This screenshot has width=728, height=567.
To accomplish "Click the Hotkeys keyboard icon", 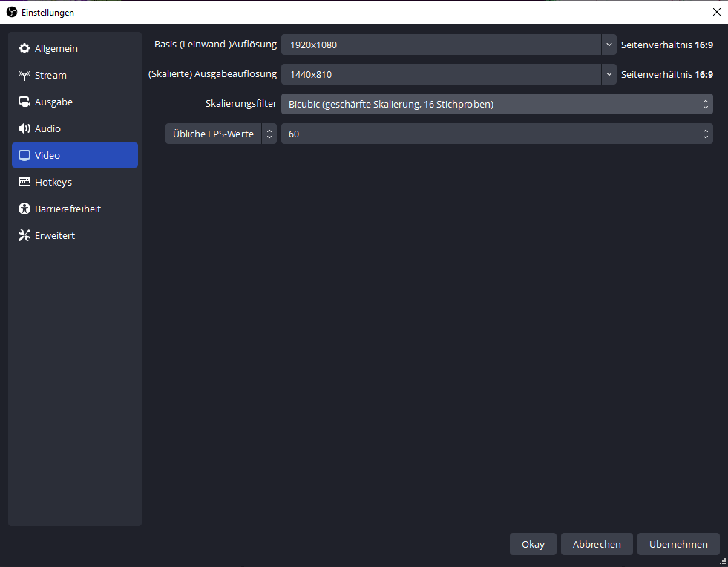I will point(24,183).
